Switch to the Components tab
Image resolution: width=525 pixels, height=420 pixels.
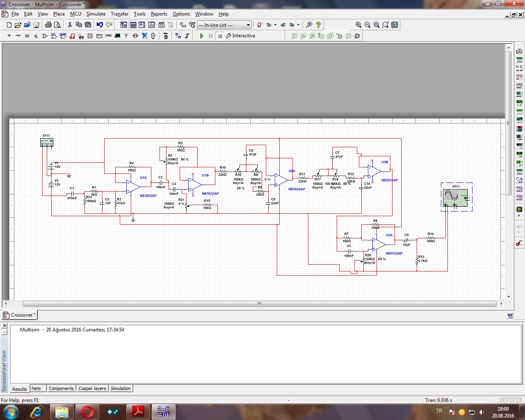(61, 388)
